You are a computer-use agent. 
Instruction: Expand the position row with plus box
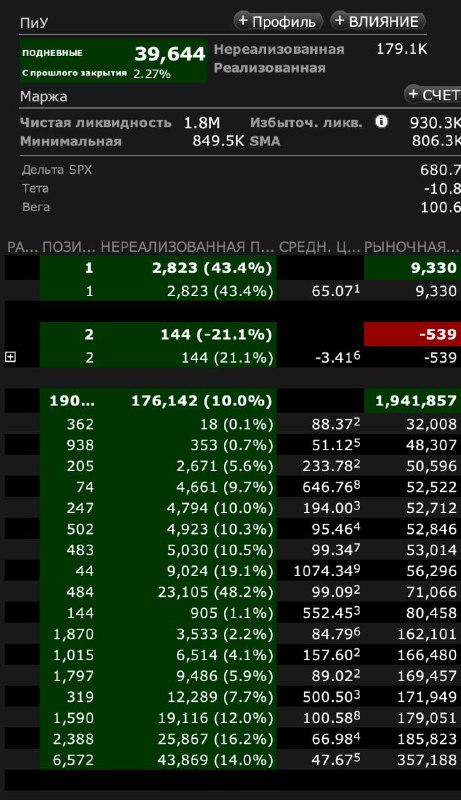(x=10, y=358)
